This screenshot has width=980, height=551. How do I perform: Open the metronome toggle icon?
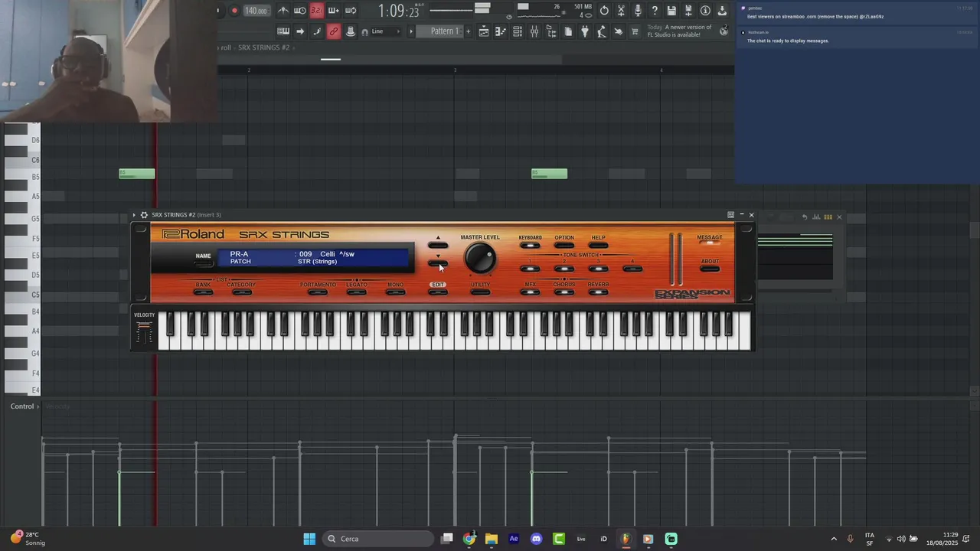point(283,11)
